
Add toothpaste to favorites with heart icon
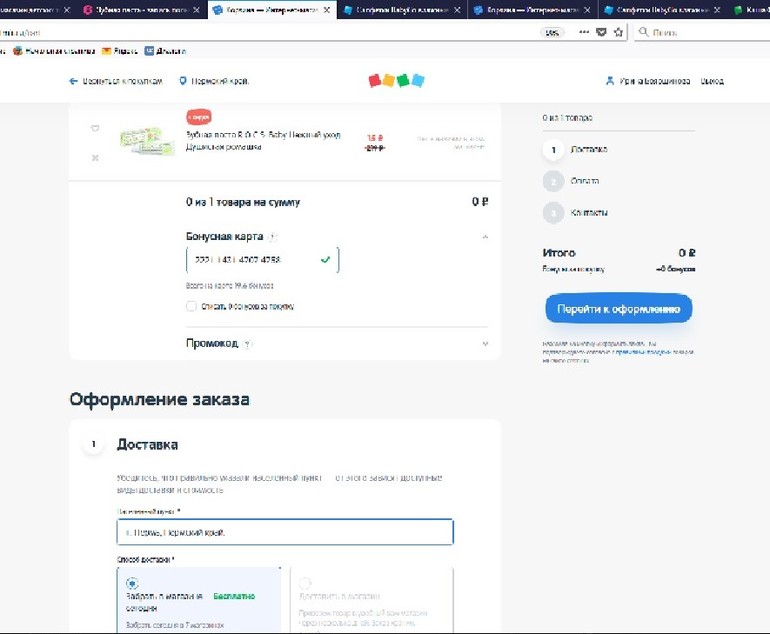[95, 128]
